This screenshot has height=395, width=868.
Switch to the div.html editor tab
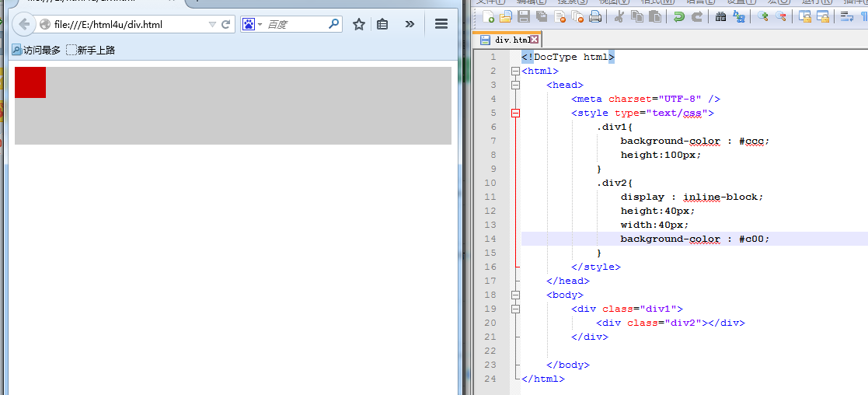click(507, 40)
